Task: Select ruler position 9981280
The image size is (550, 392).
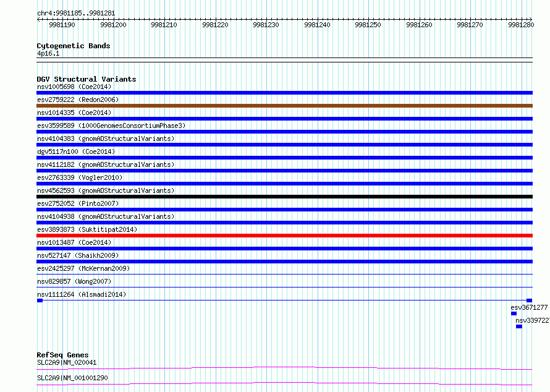Action: pyautogui.click(x=521, y=25)
